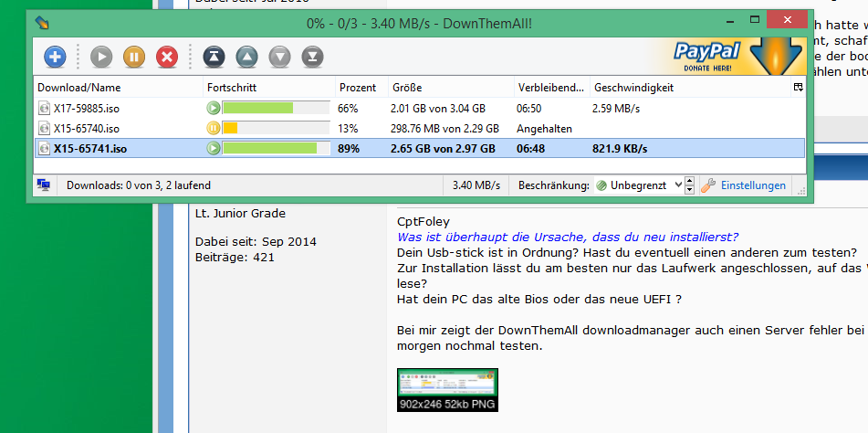Pause selected downloads with orange button

(134, 57)
